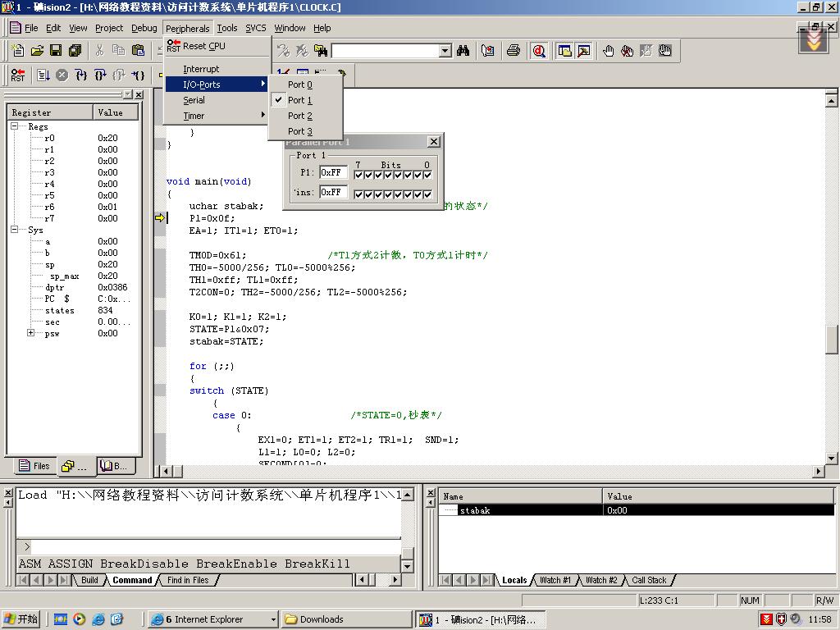Open the Call Stack tab
The width and height of the screenshot is (840, 630).
click(649, 580)
